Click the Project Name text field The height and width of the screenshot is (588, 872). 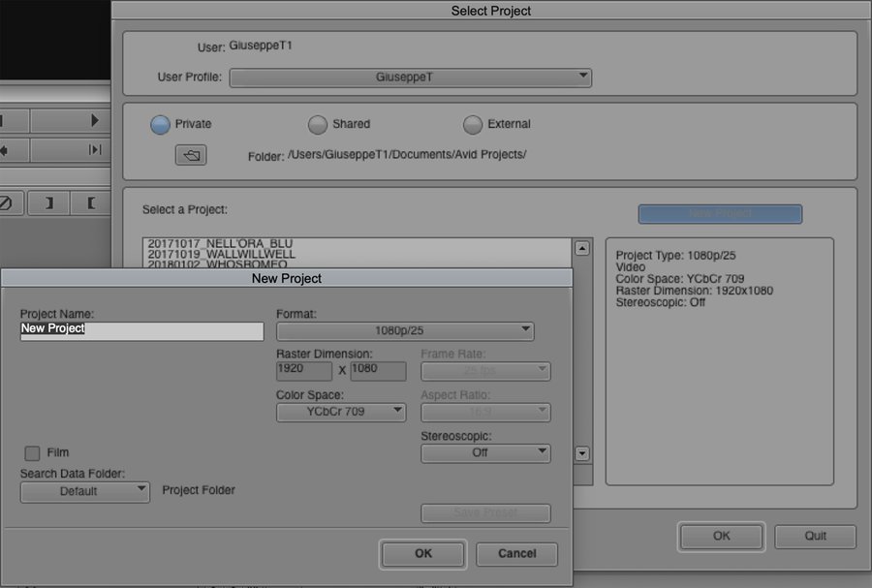click(x=141, y=331)
